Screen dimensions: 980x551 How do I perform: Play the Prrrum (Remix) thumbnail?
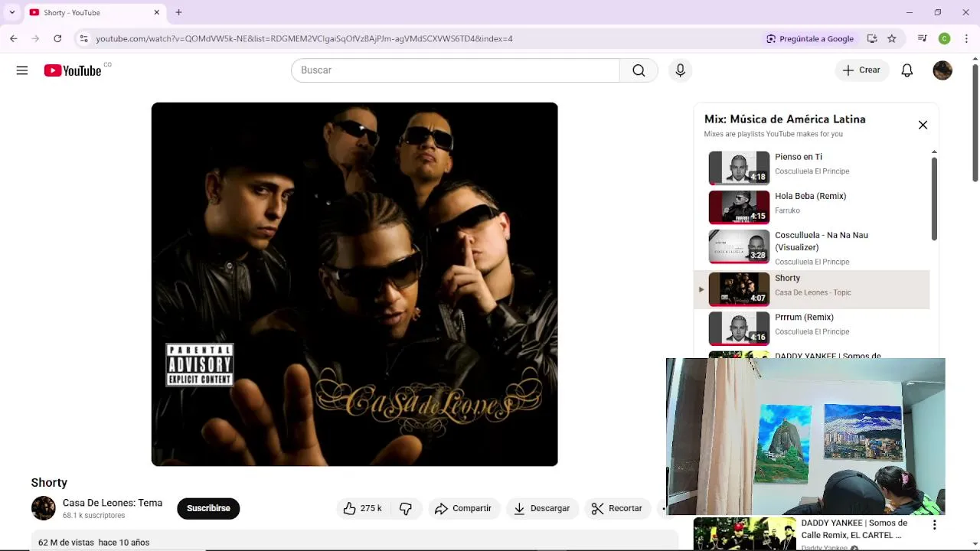coord(739,328)
